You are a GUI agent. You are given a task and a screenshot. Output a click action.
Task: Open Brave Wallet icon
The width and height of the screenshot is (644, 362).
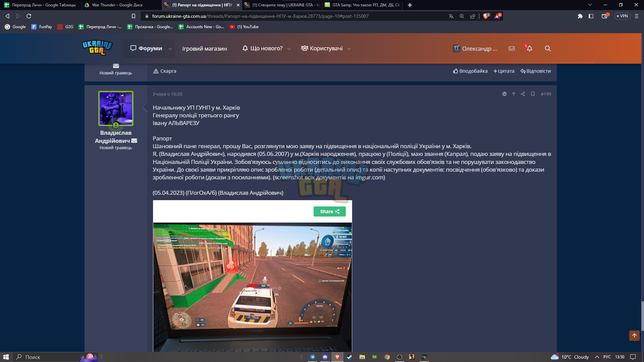pyautogui.click(x=605, y=16)
